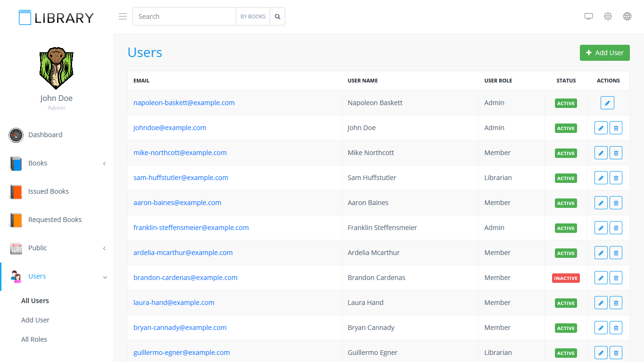Delete Laura Hand via trash icon

(616, 303)
